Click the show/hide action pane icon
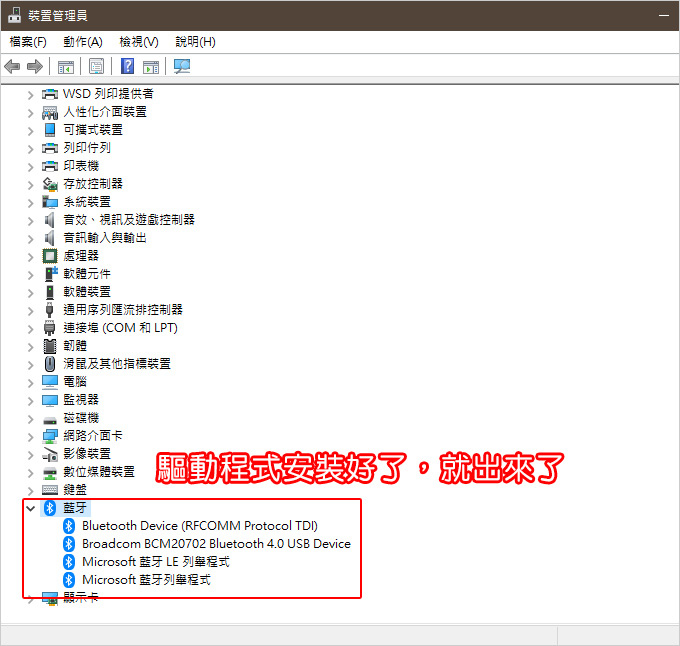The height and width of the screenshot is (646, 680). tap(151, 66)
